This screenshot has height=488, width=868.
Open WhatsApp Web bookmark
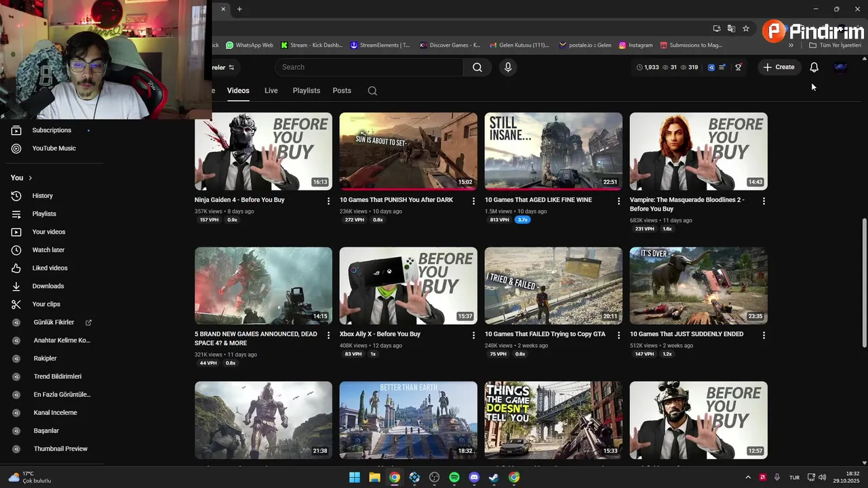pos(250,45)
